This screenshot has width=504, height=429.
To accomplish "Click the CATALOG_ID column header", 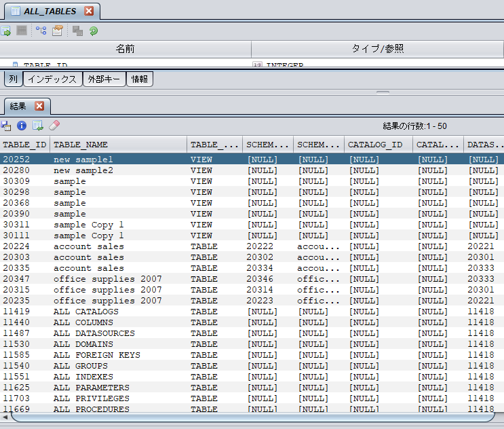I will point(379,145).
